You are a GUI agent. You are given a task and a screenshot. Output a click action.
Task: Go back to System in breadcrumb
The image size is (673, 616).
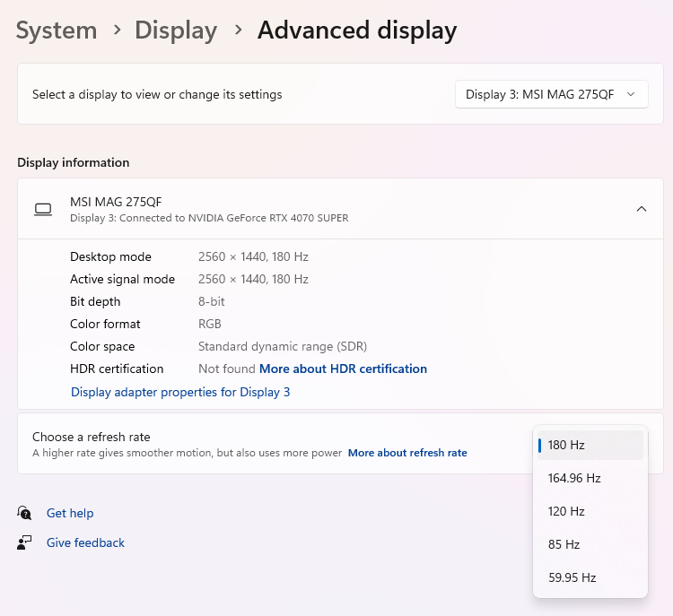57,30
